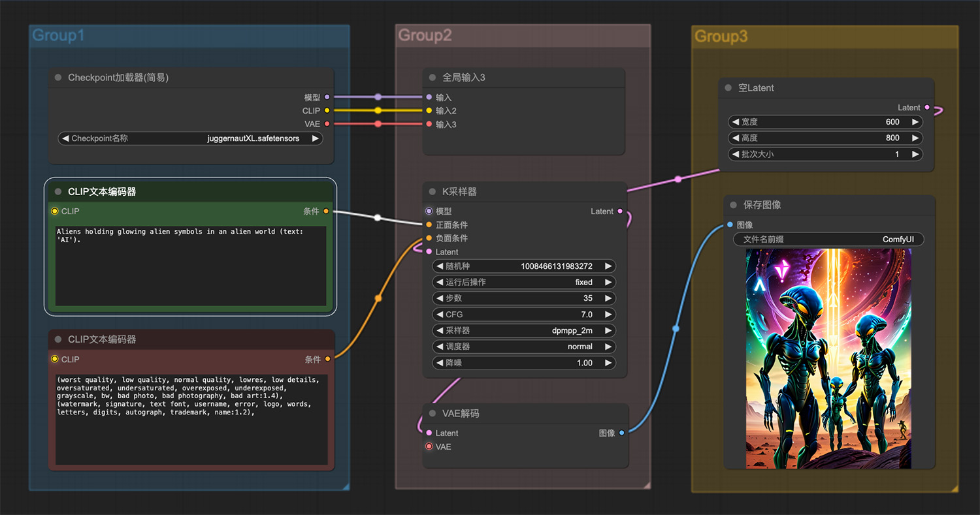Click the CFG 7.0 value field
Screen dimensions: 980x515
pyautogui.click(x=524, y=315)
